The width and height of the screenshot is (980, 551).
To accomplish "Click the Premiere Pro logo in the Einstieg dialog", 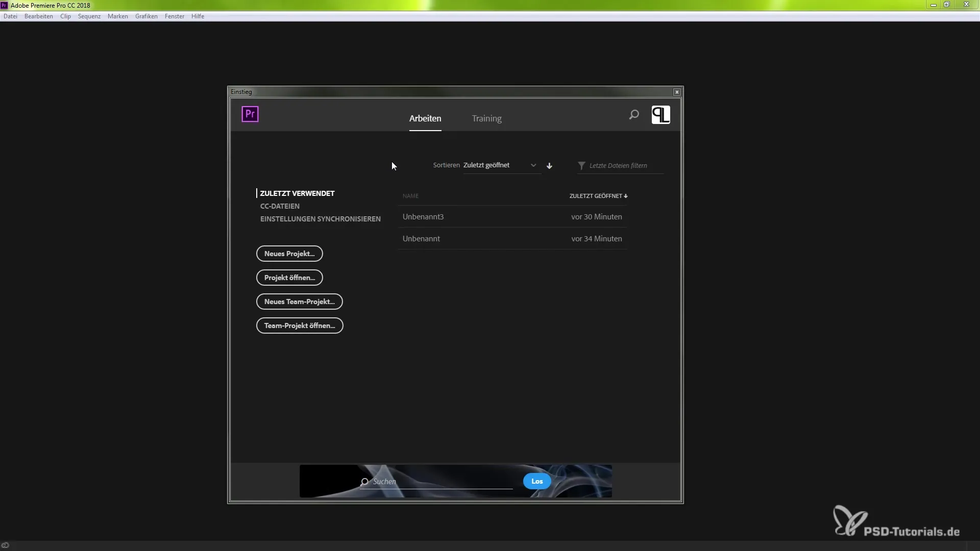I will click(x=250, y=114).
